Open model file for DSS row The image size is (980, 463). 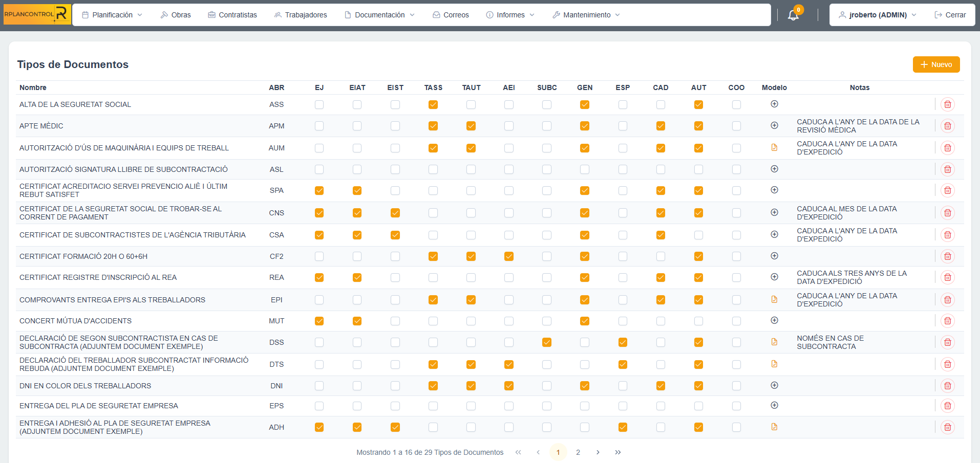(774, 342)
